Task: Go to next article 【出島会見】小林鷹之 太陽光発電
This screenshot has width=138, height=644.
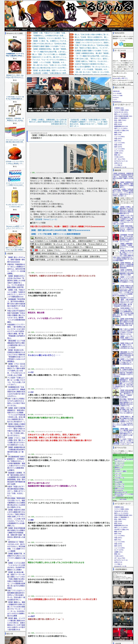Action: [89, 123]
